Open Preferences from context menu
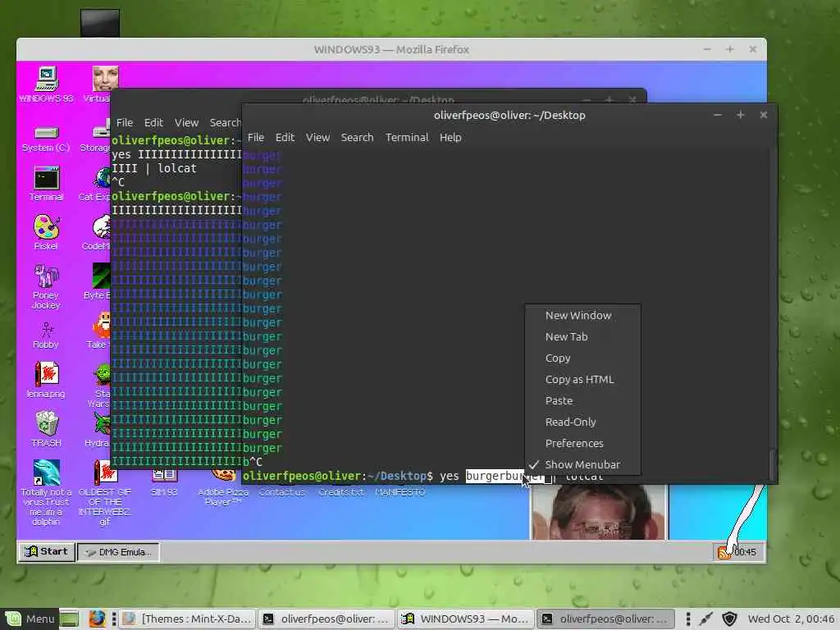 (x=582, y=444)
